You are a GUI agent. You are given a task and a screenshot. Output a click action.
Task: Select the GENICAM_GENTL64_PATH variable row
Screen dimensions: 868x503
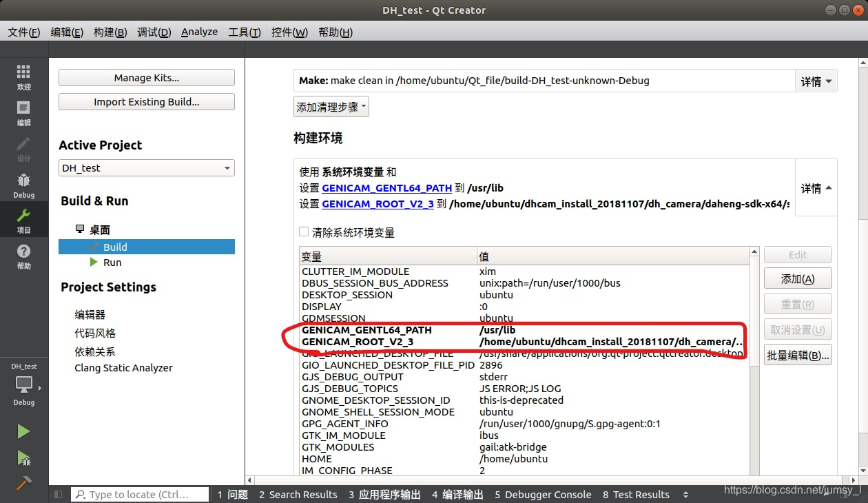(x=524, y=330)
